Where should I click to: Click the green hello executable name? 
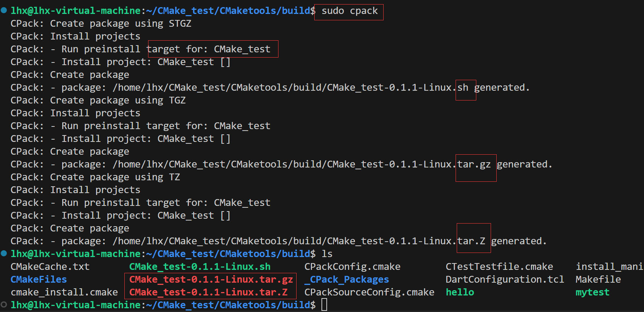point(460,292)
